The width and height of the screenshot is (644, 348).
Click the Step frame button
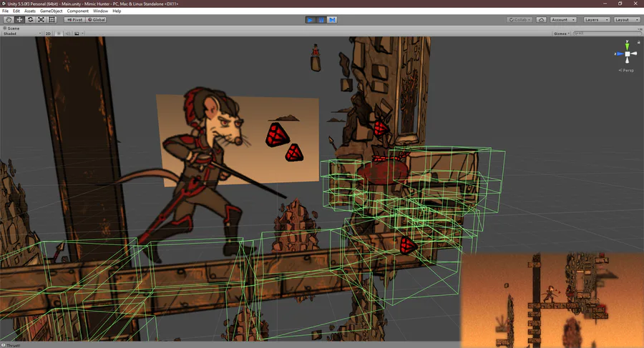pos(332,20)
